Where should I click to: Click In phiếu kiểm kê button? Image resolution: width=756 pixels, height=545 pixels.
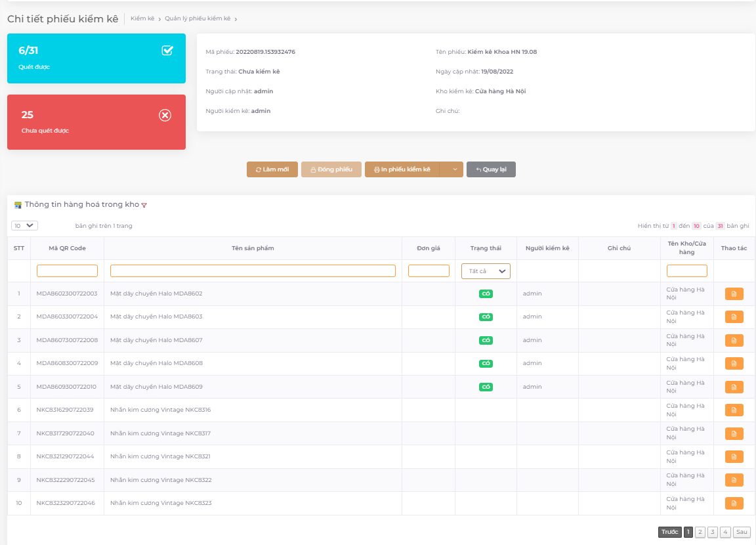(x=402, y=169)
